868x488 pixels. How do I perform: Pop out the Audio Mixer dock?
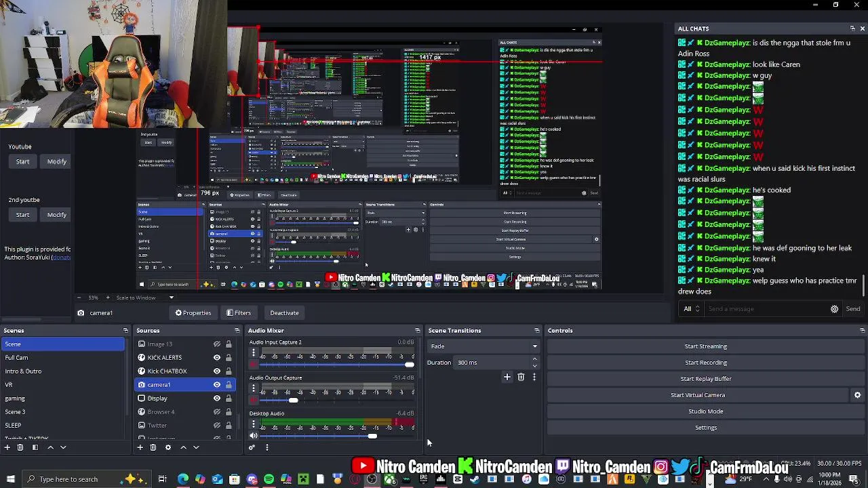click(x=418, y=331)
